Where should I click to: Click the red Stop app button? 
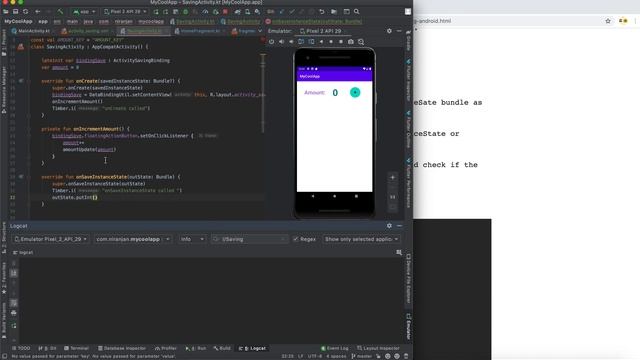[225, 11]
